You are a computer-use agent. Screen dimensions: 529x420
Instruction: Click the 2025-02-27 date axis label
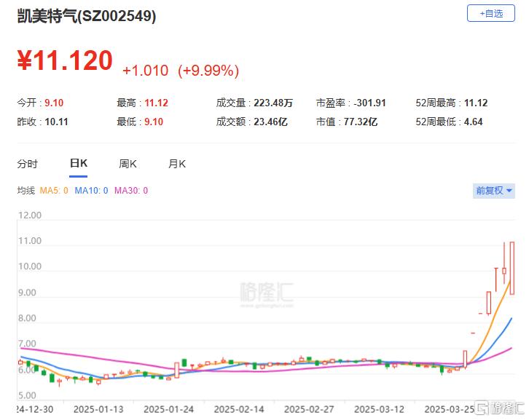tap(309, 410)
